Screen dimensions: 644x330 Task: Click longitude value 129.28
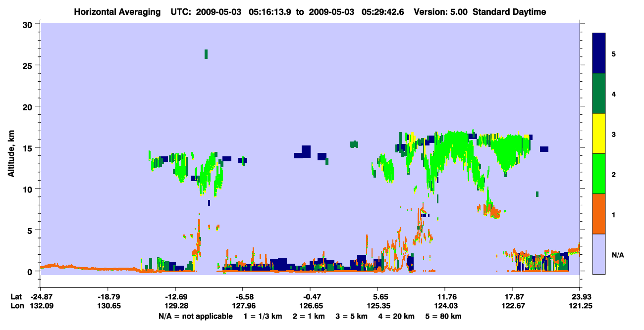pyautogui.click(x=175, y=306)
